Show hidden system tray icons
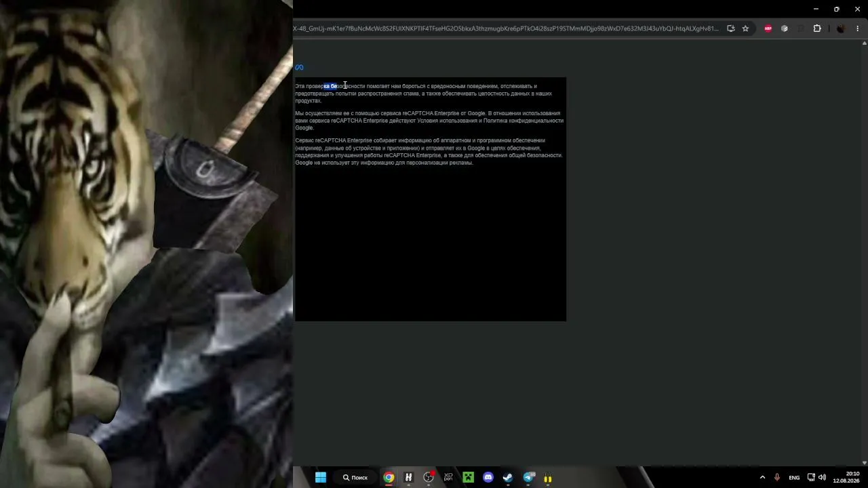 pyautogui.click(x=762, y=477)
